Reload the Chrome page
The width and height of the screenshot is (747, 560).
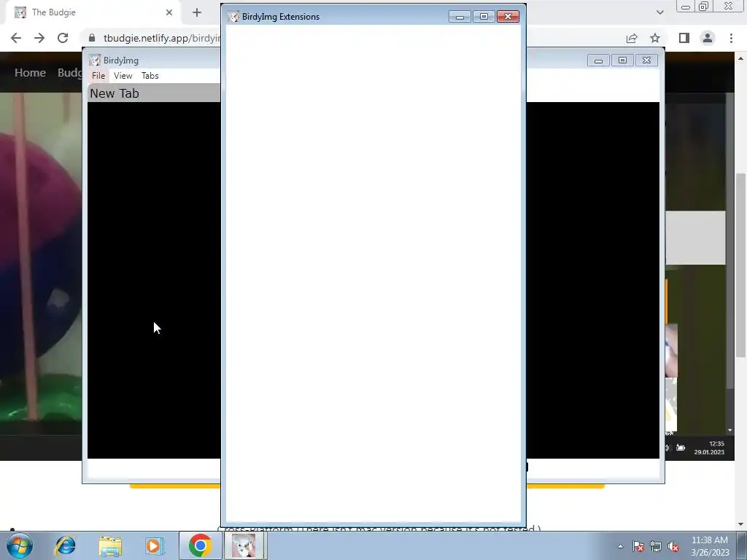[x=63, y=38]
